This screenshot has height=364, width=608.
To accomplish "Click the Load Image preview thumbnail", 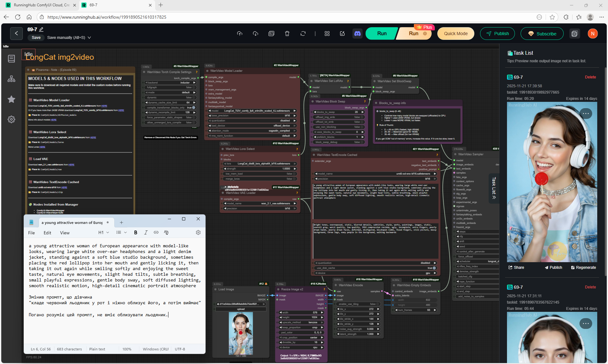I will [x=241, y=333].
